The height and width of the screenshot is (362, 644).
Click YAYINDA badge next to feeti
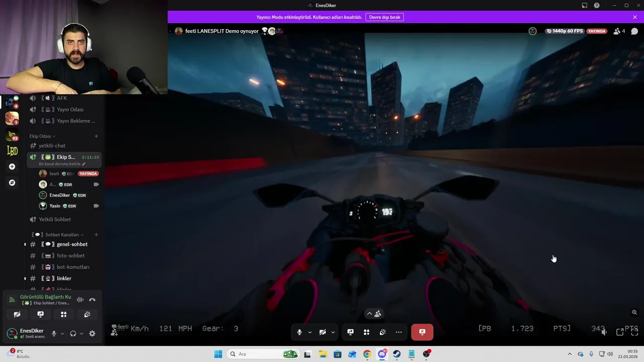(89, 174)
